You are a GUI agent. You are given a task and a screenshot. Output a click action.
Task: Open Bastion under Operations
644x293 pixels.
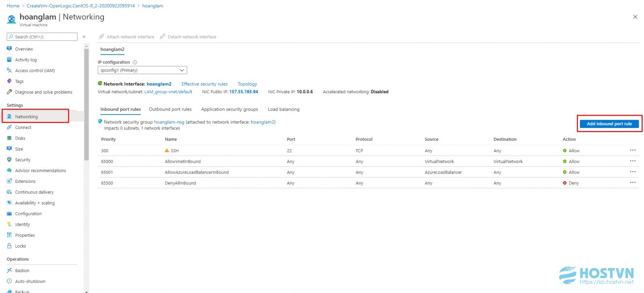click(22, 271)
